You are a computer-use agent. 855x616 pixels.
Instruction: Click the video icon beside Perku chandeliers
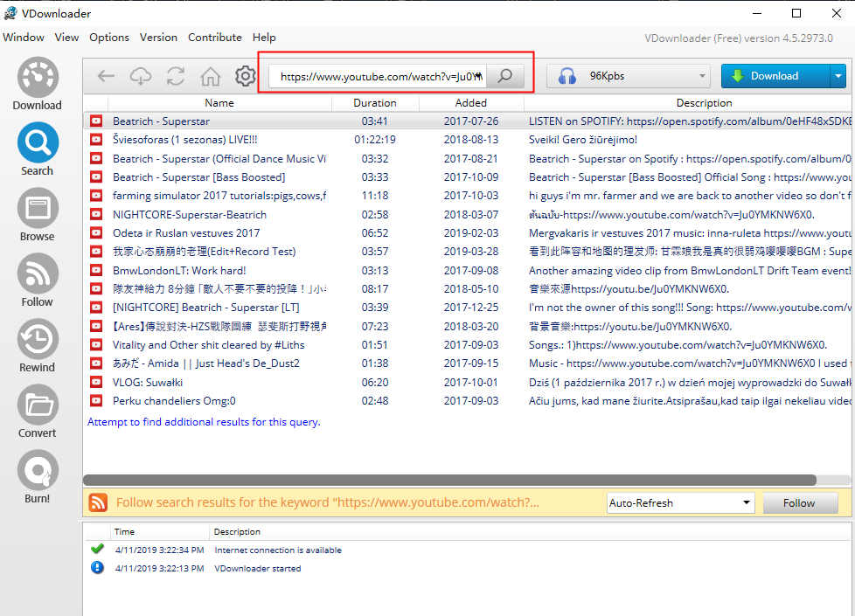(x=96, y=401)
